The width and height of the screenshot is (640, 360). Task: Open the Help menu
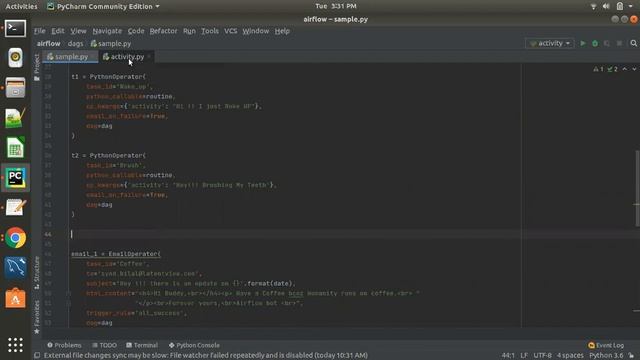pos(282,31)
